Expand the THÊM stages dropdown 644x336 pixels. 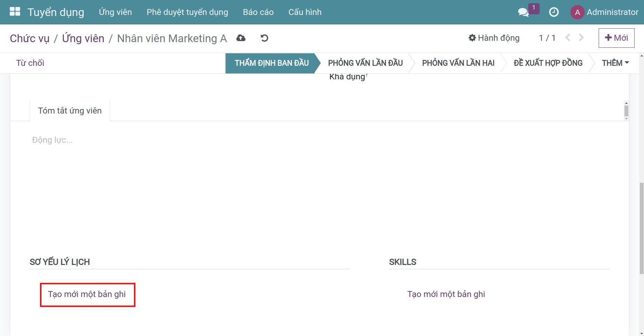click(615, 63)
